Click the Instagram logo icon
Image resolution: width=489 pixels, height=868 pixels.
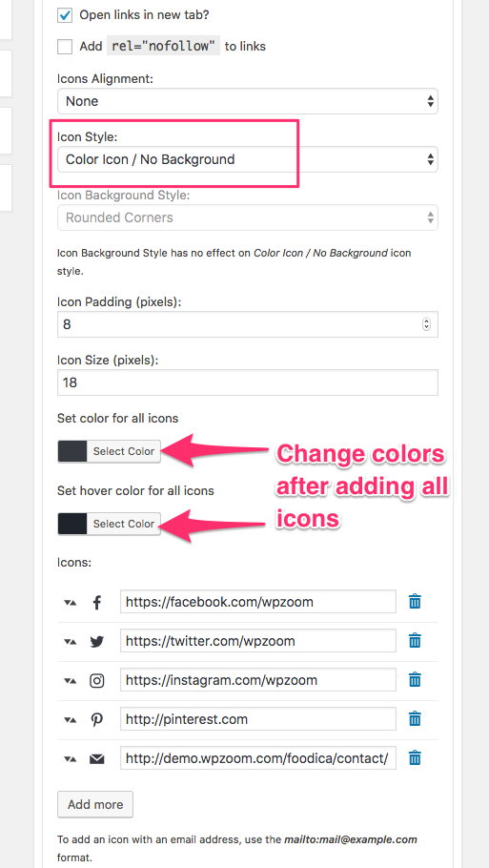[x=97, y=680]
